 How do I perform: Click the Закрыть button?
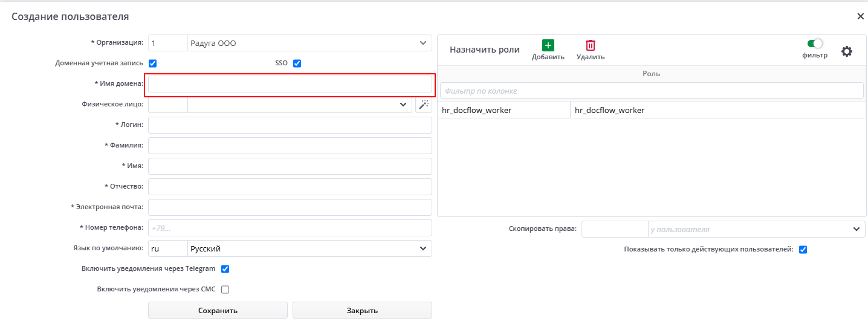pos(362,310)
